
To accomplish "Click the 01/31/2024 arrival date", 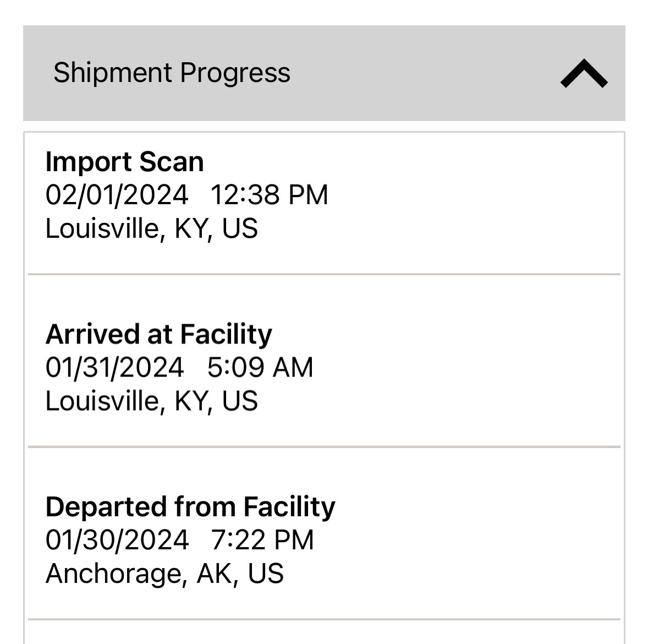I will 114,367.
